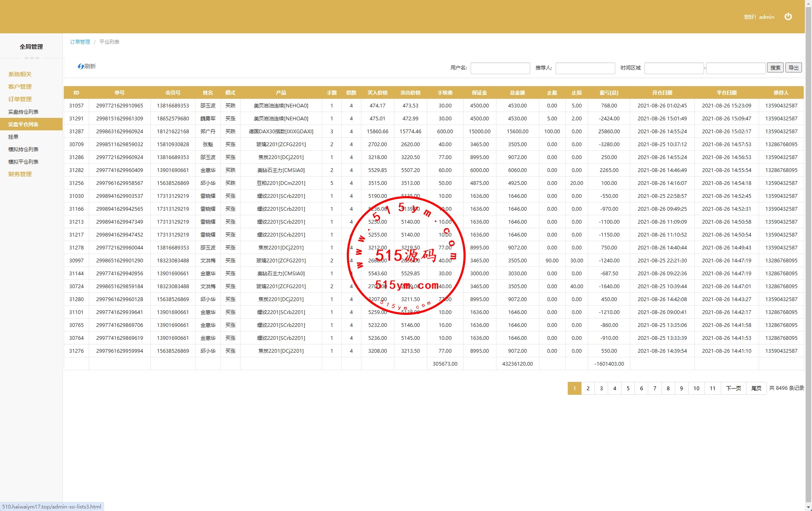
Task: Click the 订单管理 breadcrumb link
Action: click(x=80, y=42)
